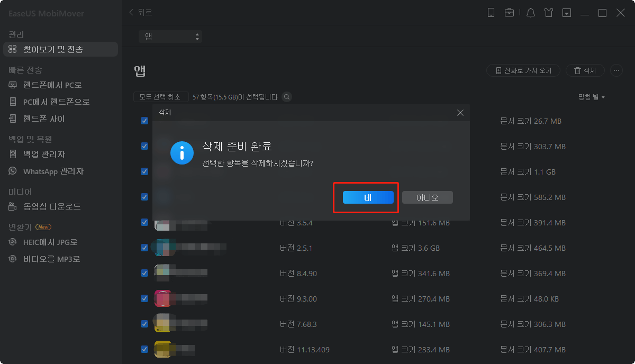Click the text 문서 크기 48.0 KB
Image resolution: width=635 pixels, height=364 pixels.
[x=531, y=299]
